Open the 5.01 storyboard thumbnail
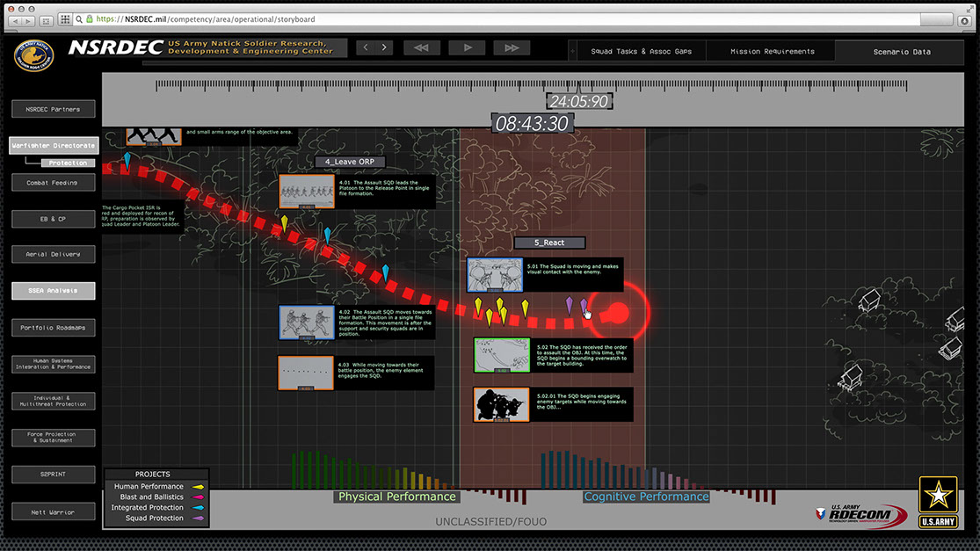Image resolution: width=980 pixels, height=551 pixels. (495, 274)
